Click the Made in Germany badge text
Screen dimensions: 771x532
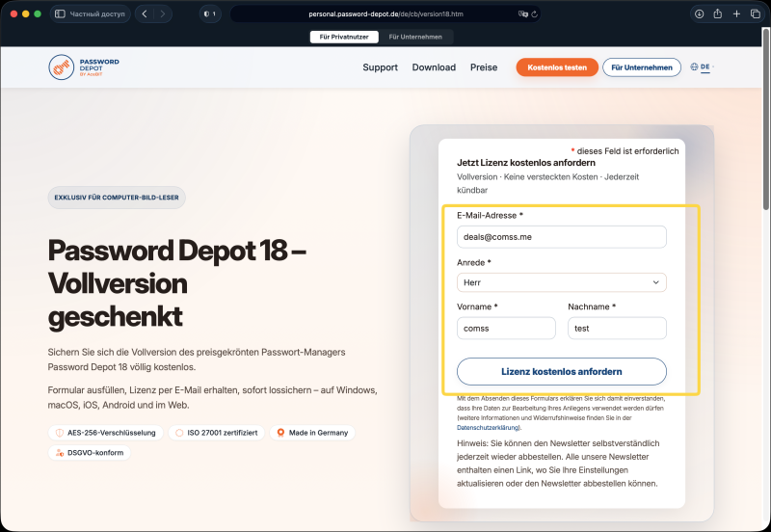[x=318, y=433]
